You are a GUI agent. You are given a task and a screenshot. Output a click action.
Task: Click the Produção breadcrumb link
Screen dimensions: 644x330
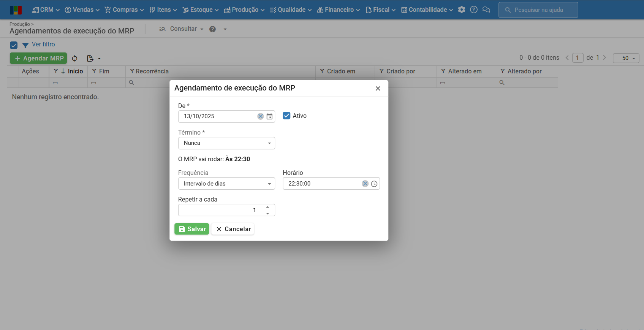[20, 24]
